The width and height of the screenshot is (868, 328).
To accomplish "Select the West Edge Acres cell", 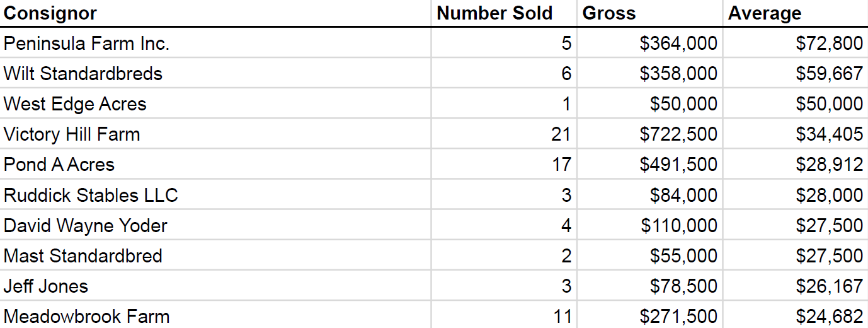I will tap(215, 103).
